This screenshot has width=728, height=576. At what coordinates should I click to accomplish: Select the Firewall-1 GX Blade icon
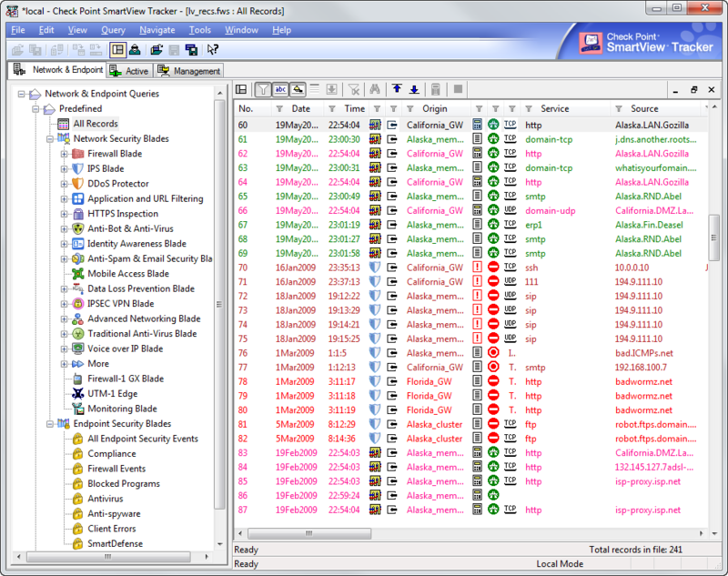pyautogui.click(x=77, y=379)
